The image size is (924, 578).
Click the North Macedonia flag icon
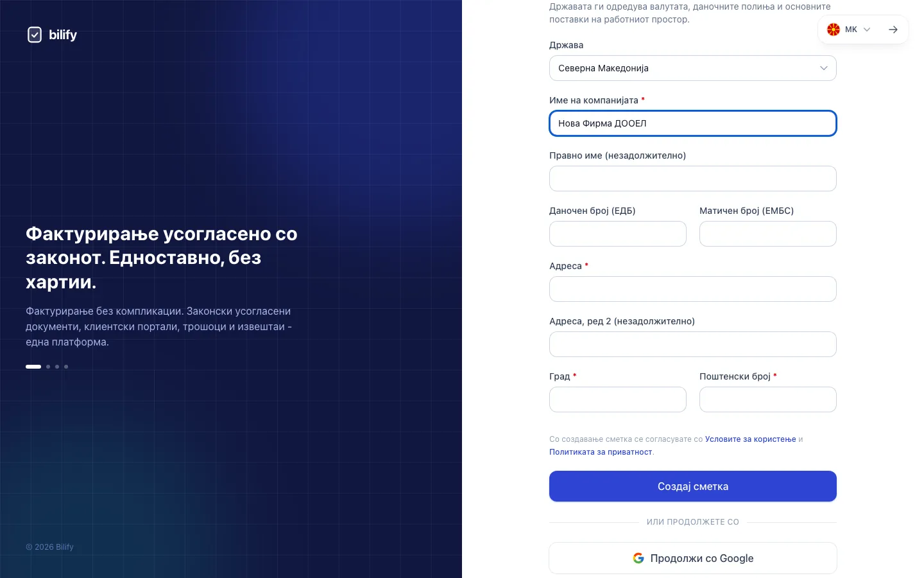point(834,30)
